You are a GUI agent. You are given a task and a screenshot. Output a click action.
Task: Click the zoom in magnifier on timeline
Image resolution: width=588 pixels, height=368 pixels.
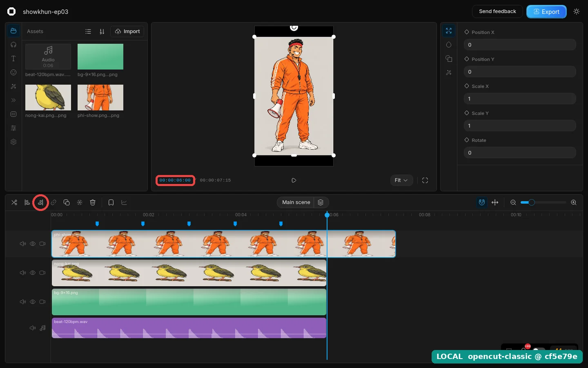[x=574, y=202]
